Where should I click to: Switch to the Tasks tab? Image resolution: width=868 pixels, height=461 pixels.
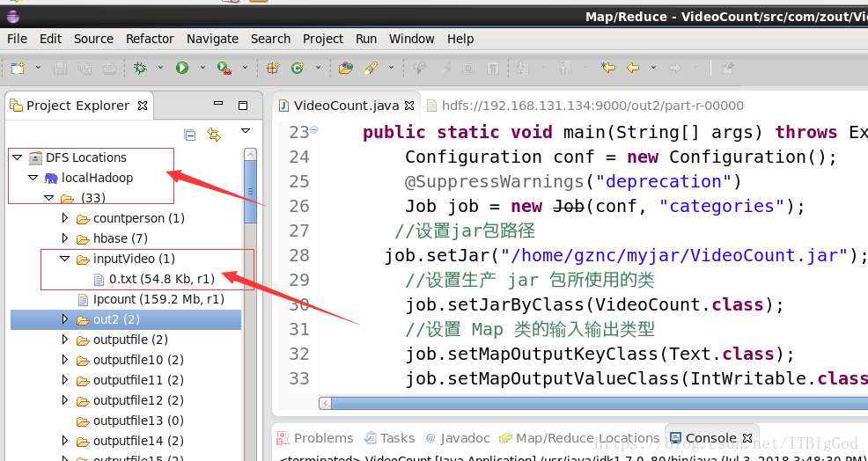pos(390,438)
